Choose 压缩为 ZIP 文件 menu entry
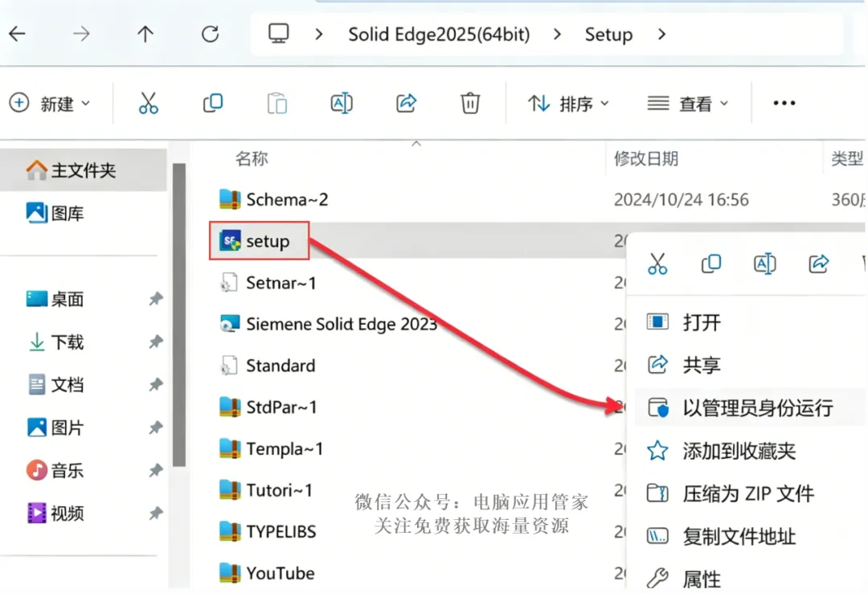This screenshot has width=868, height=593. (748, 493)
